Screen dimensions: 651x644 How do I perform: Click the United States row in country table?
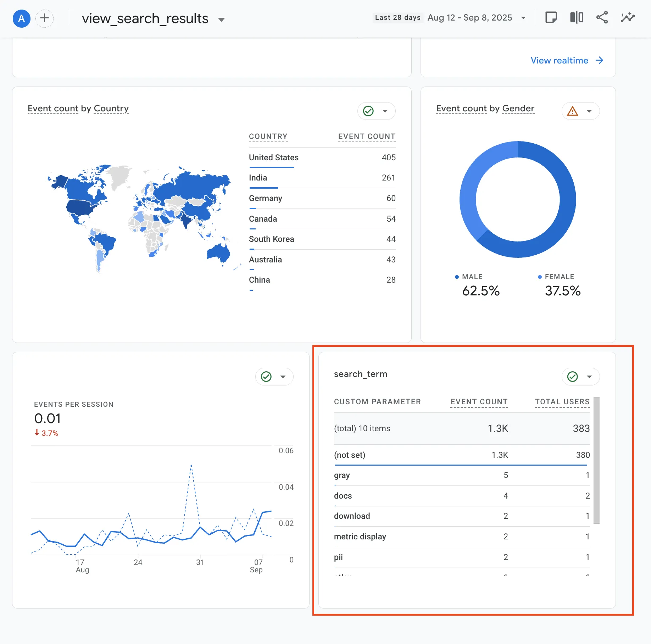[273, 157]
